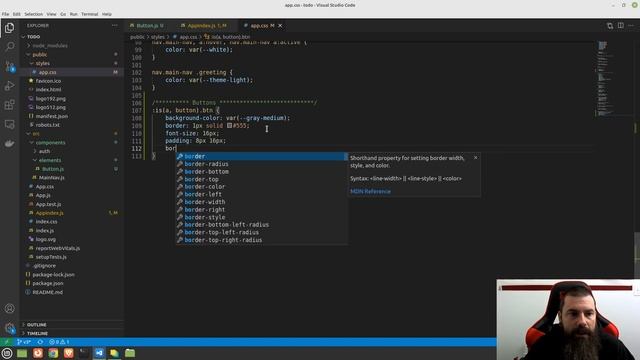
Task: Open the Manage gear menu
Action: 9,328
